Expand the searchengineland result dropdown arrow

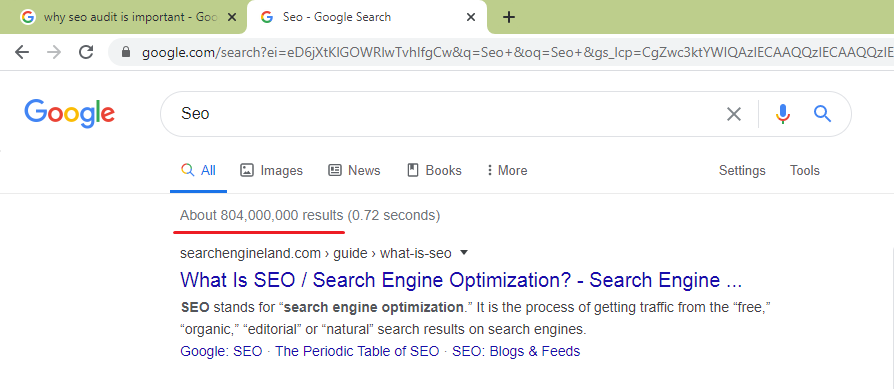[464, 252]
